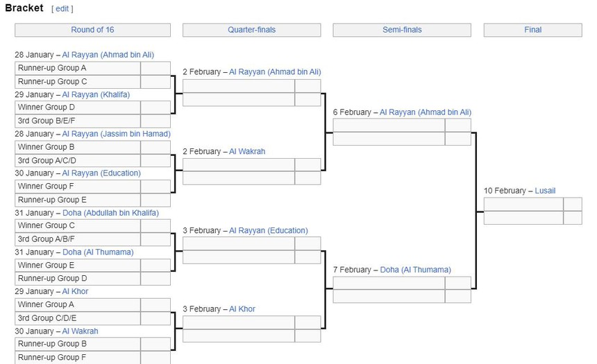Open Al Khor link dated 29 January
The image size is (597, 364).
coord(75,292)
